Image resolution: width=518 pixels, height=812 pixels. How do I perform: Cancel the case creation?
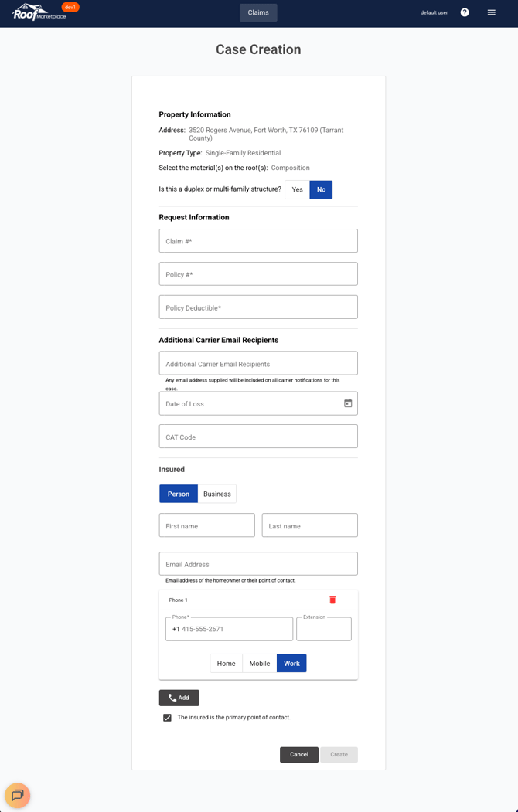tap(299, 754)
